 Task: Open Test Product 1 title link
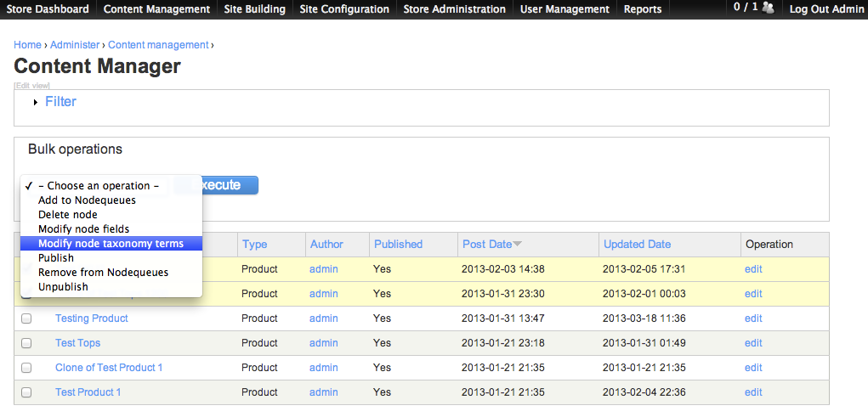click(88, 392)
